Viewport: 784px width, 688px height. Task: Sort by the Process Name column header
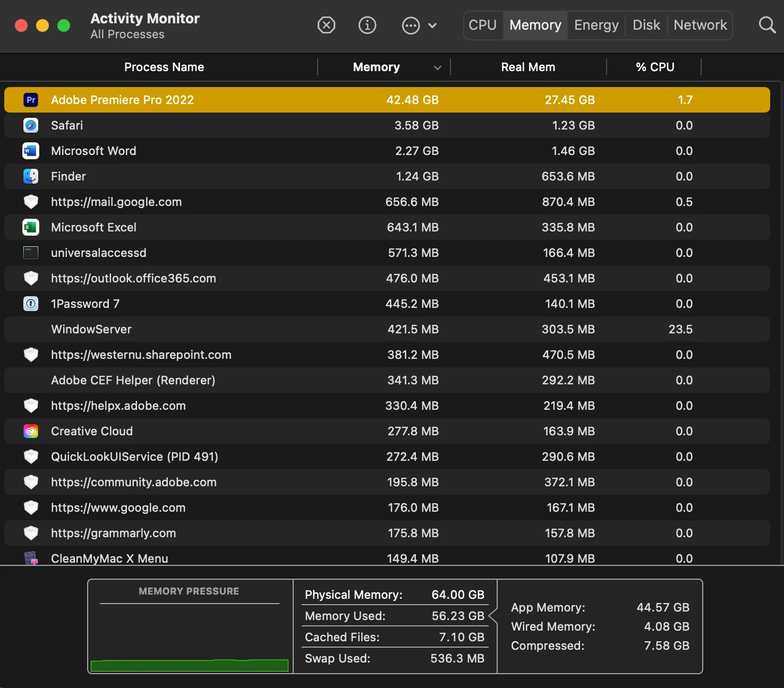click(x=164, y=67)
